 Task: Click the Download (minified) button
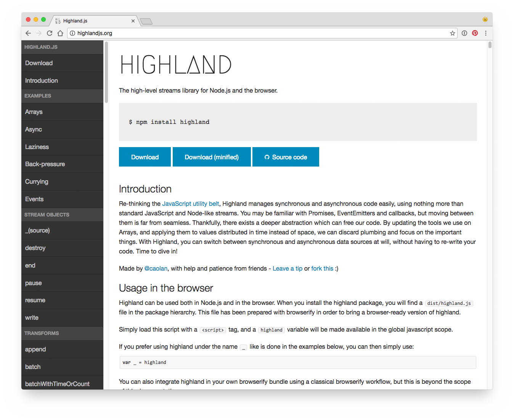point(212,157)
